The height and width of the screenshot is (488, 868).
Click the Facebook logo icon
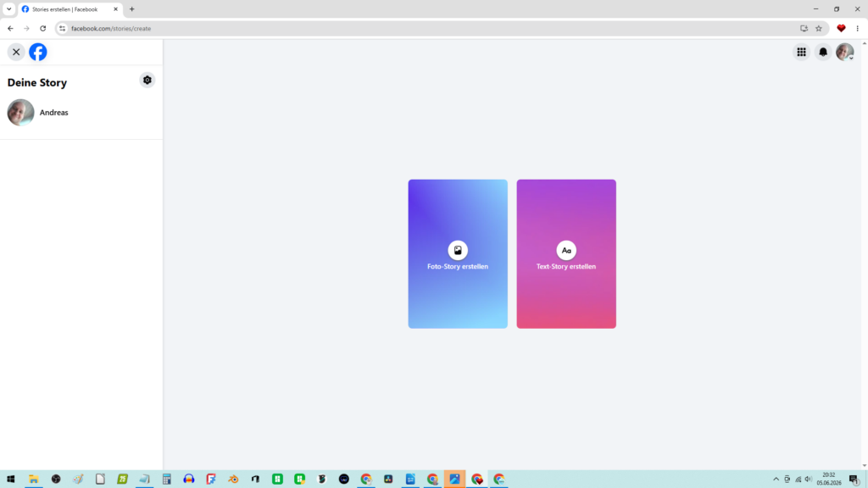(38, 52)
